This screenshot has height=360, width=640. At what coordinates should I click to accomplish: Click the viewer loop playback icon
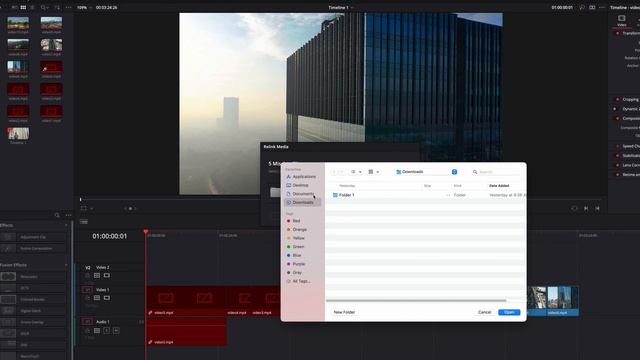[574, 208]
